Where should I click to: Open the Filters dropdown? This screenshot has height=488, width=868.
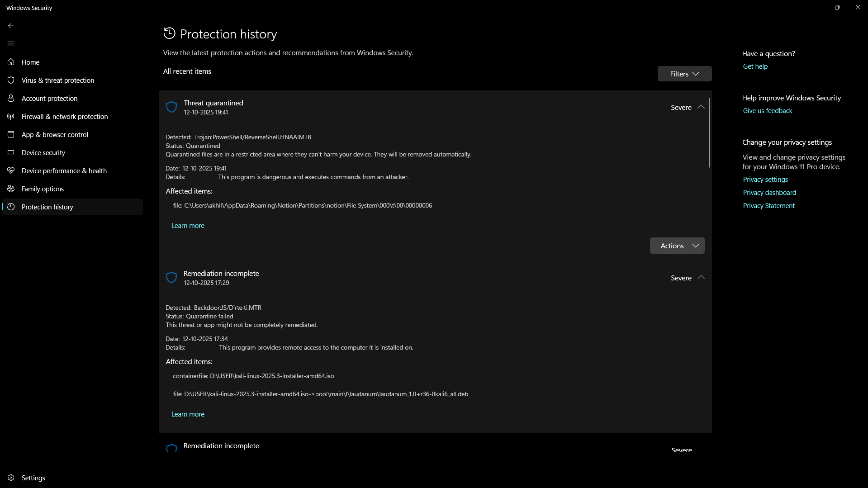point(684,73)
